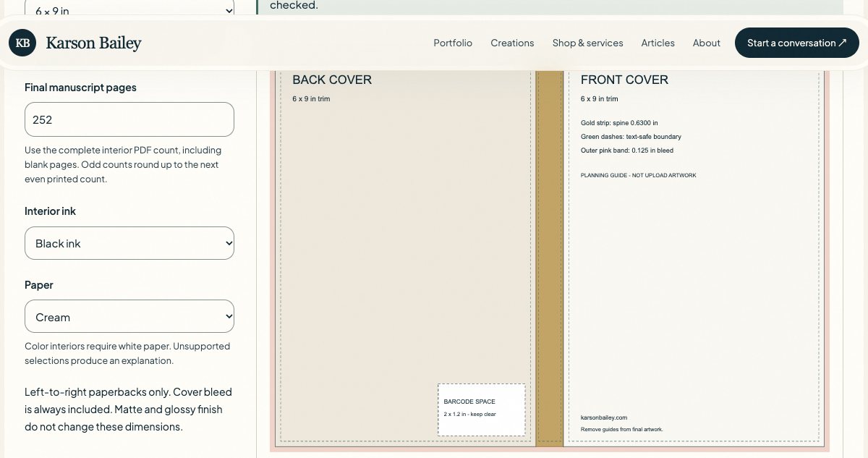Open the Paper dropdown showing Cream
868x458 pixels.
129,316
